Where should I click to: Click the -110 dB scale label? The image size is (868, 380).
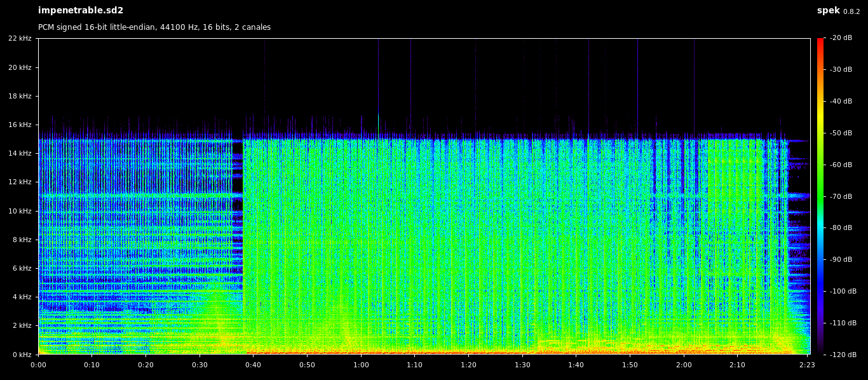pos(843,323)
